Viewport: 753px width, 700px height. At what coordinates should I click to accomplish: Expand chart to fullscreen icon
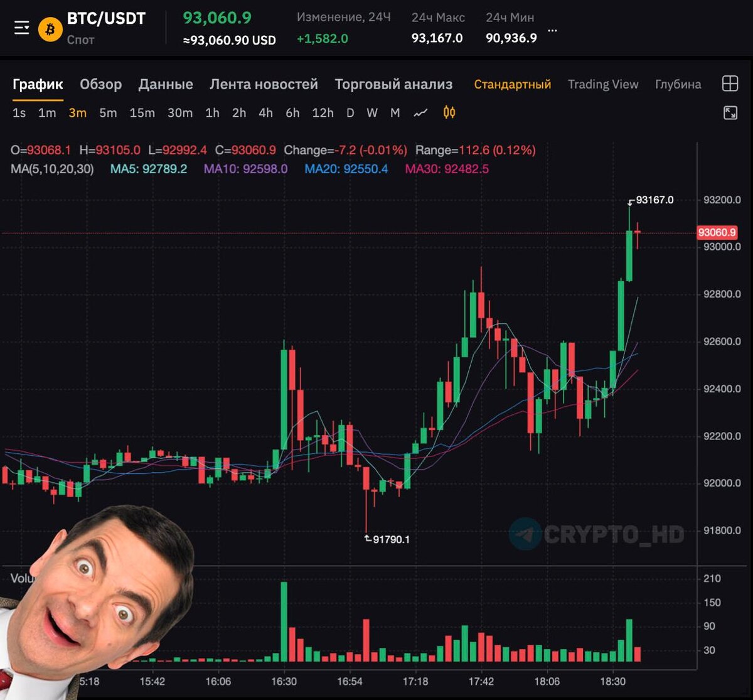[730, 113]
